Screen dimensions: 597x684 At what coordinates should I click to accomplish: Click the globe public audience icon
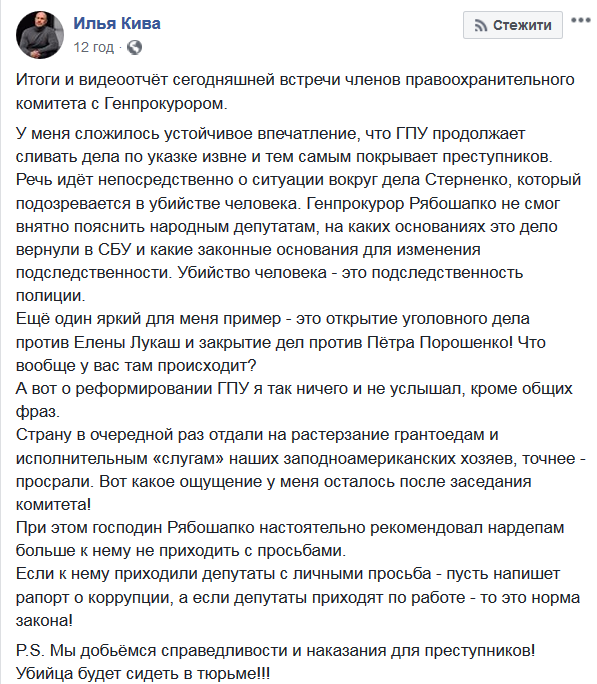pos(134,47)
